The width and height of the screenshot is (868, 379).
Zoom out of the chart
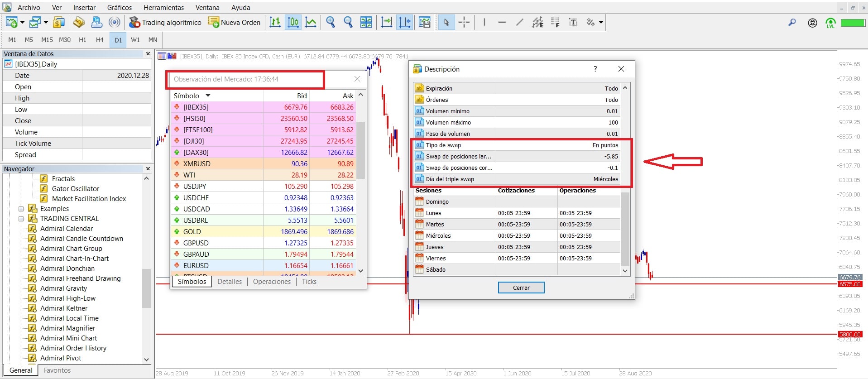[x=348, y=22]
